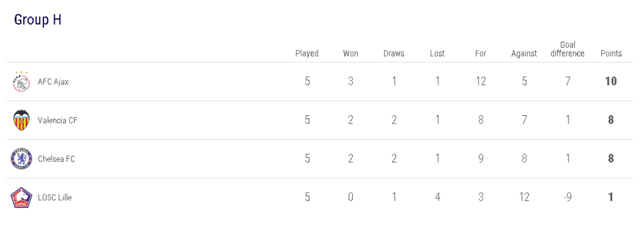644x228 pixels.
Task: Select the Against column header
Action: tap(524, 54)
